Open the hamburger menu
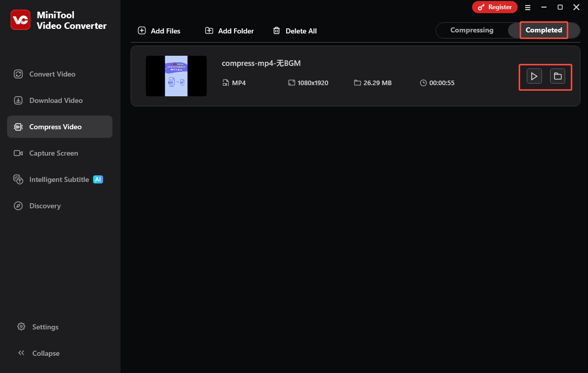588x373 pixels. point(528,7)
